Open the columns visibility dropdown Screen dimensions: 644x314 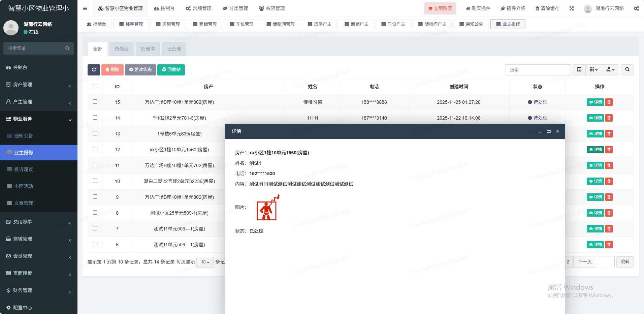point(593,70)
